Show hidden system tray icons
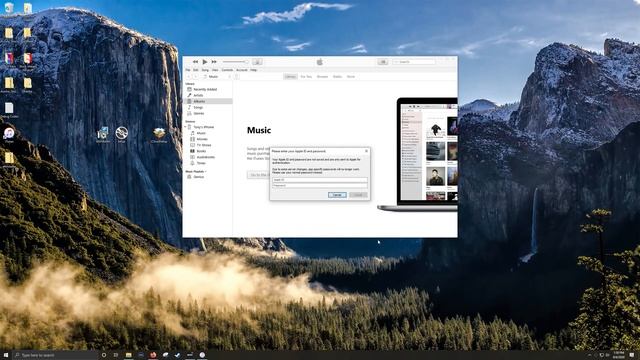 click(x=589, y=355)
